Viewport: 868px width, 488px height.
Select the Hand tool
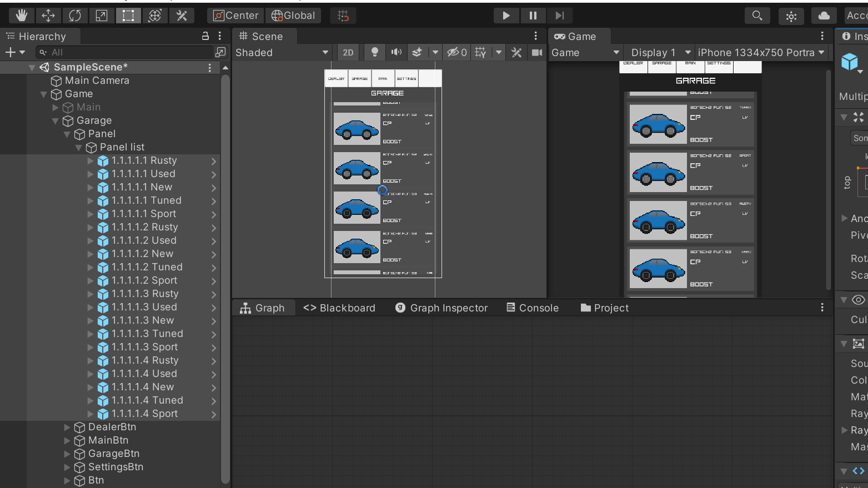pos(22,16)
